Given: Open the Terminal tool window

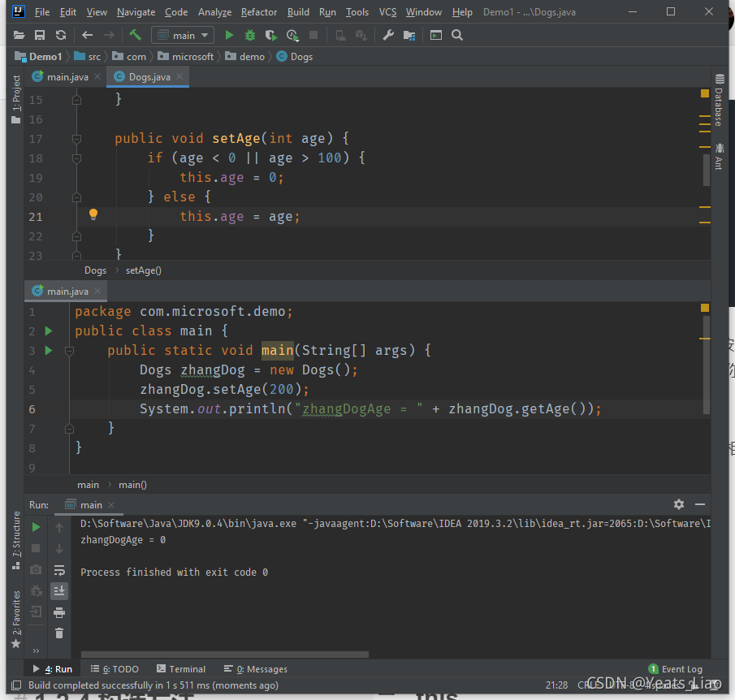Looking at the screenshot, I should (180, 669).
